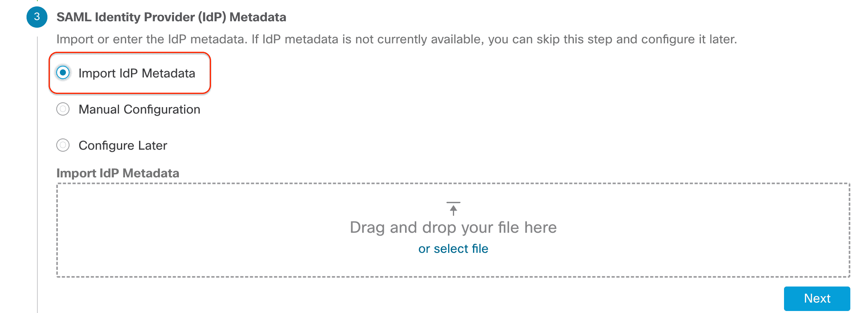Click the step 3 number circle

point(37,17)
